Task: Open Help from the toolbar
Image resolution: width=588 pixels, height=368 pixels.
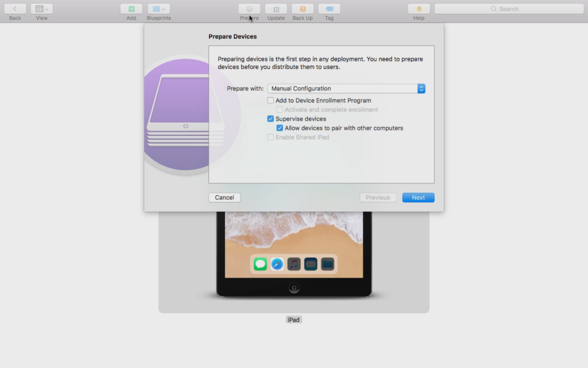Action: pyautogui.click(x=419, y=9)
